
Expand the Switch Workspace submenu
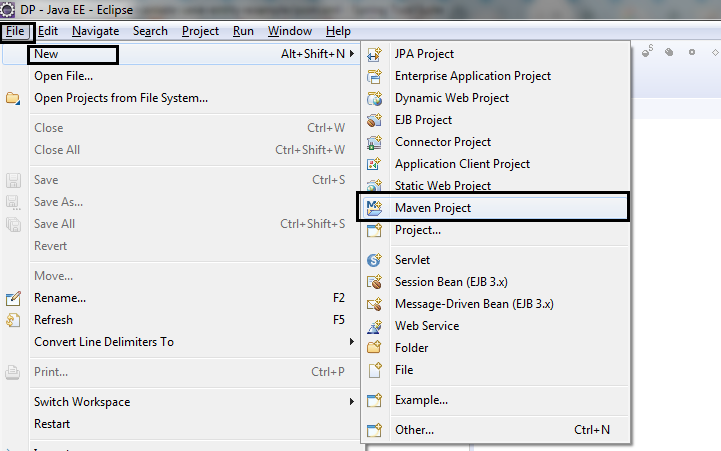click(351, 402)
